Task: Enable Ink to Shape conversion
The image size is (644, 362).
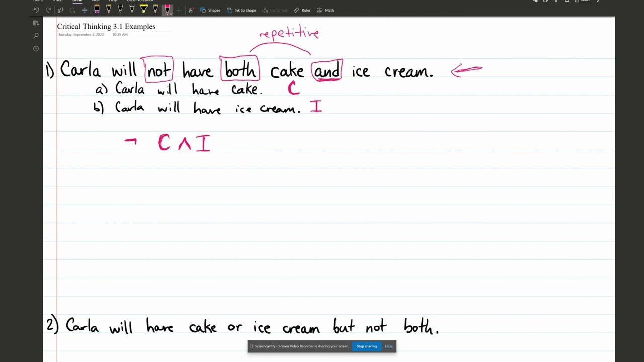Action: click(x=241, y=10)
